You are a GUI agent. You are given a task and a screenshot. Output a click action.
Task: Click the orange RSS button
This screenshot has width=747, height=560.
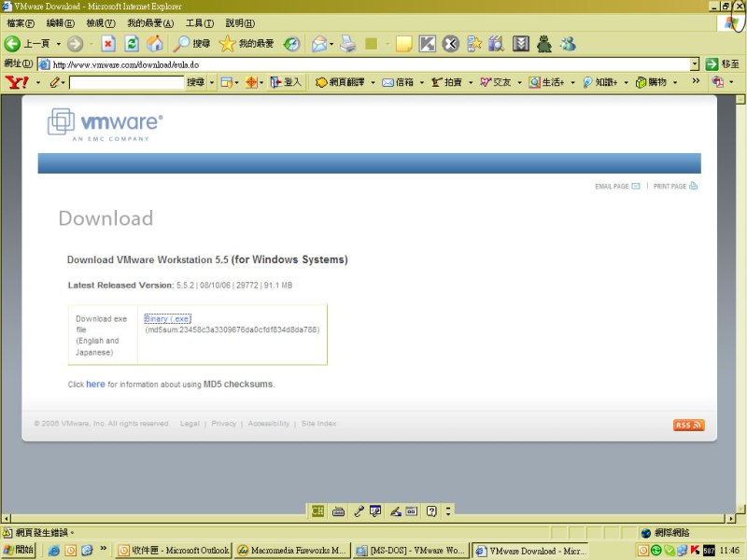pyautogui.click(x=688, y=425)
